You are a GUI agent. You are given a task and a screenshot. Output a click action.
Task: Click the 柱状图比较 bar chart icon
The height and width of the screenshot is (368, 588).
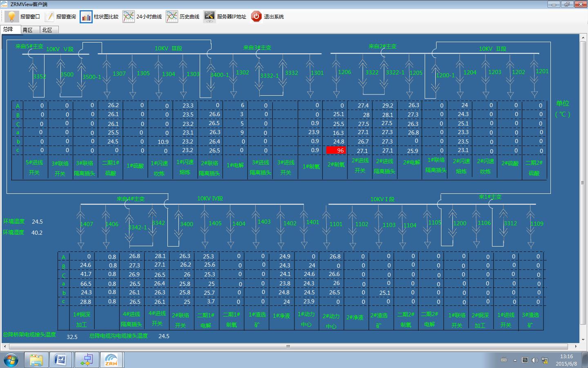point(86,16)
